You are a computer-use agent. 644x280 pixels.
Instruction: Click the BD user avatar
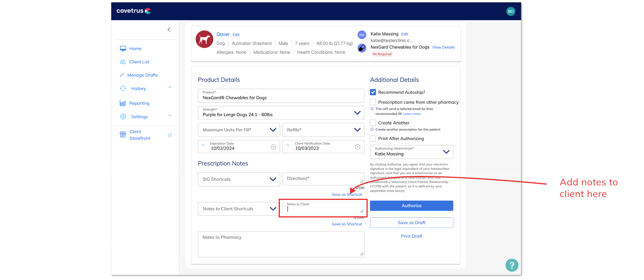tap(511, 11)
